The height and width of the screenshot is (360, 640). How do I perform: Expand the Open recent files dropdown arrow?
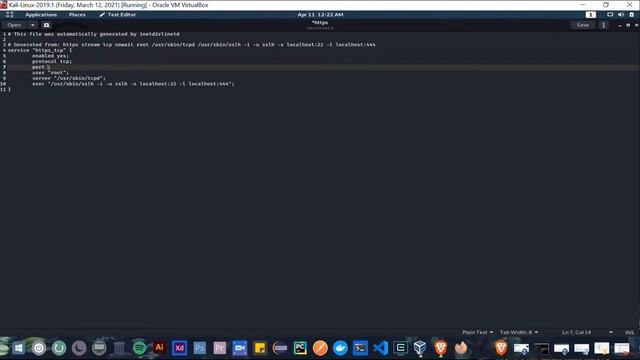click(x=32, y=25)
